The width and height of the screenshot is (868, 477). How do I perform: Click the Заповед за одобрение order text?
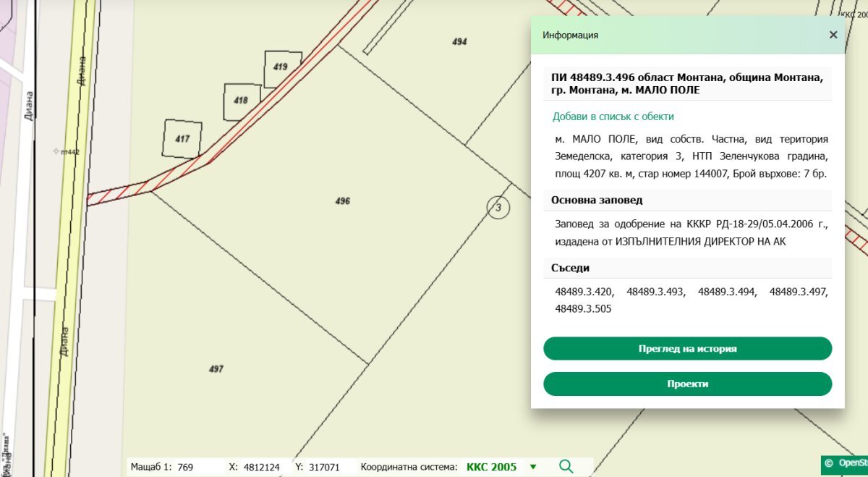[691, 233]
